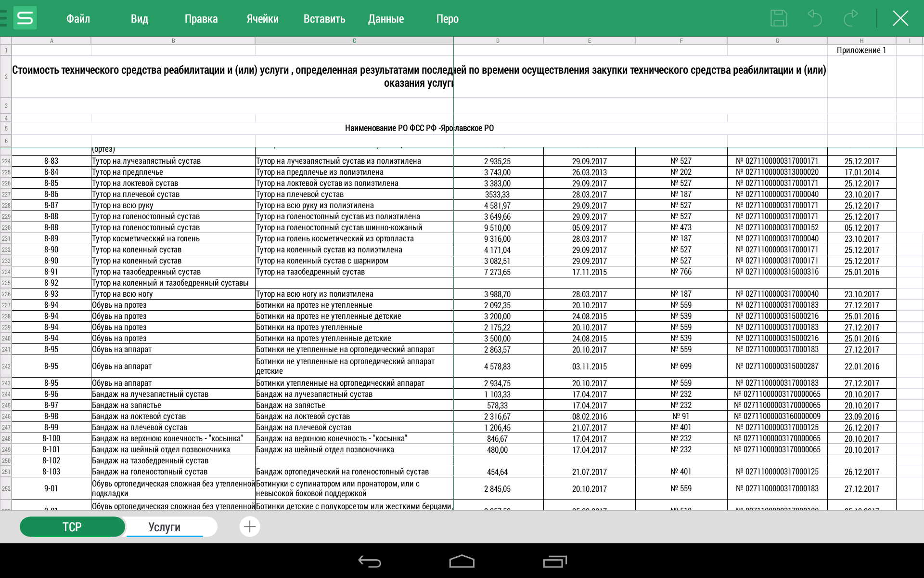Select column A header

click(51, 41)
